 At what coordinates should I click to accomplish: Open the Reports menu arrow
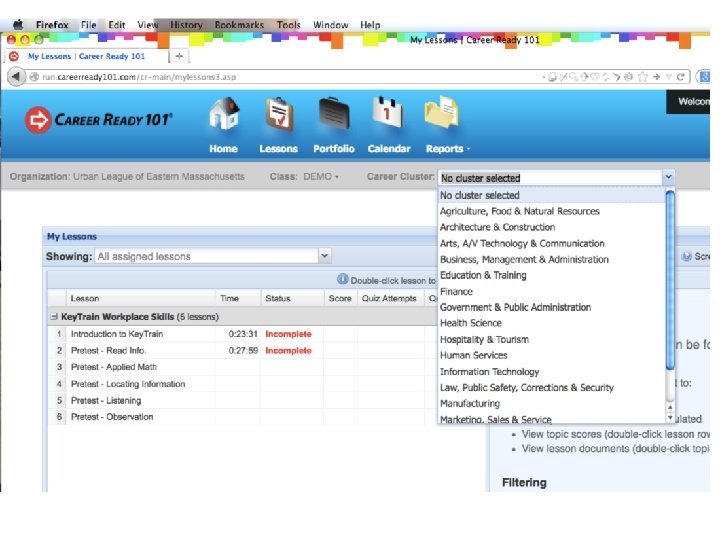coord(468,149)
